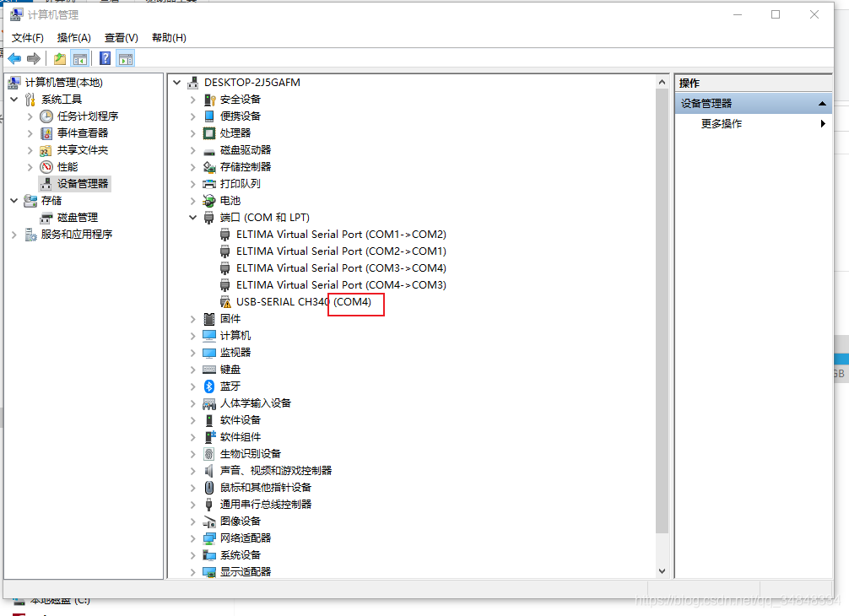Expand the 声音、视频和游戏控制器 category
This screenshot has height=616, width=849.
(x=192, y=470)
